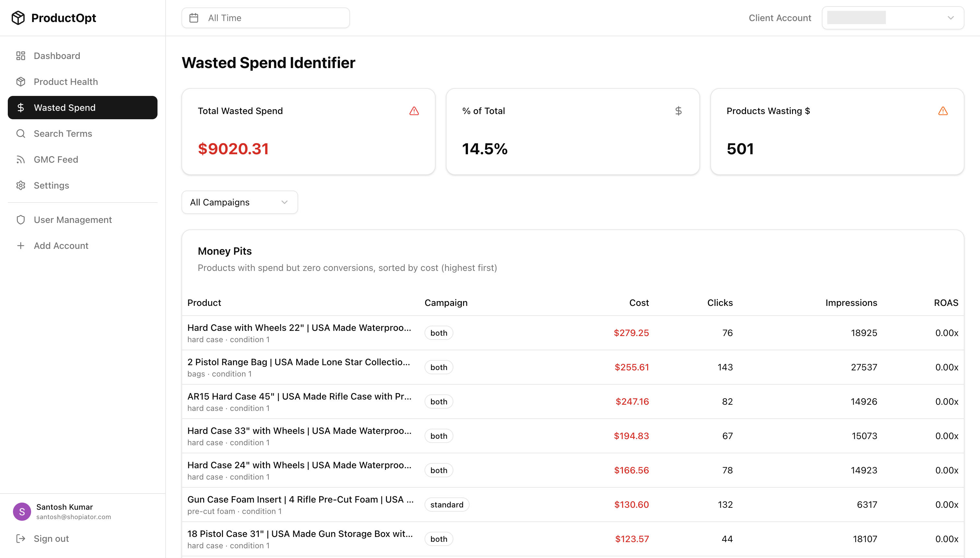Click the plus icon next to Add Account
This screenshot has width=980, height=558.
(x=21, y=245)
